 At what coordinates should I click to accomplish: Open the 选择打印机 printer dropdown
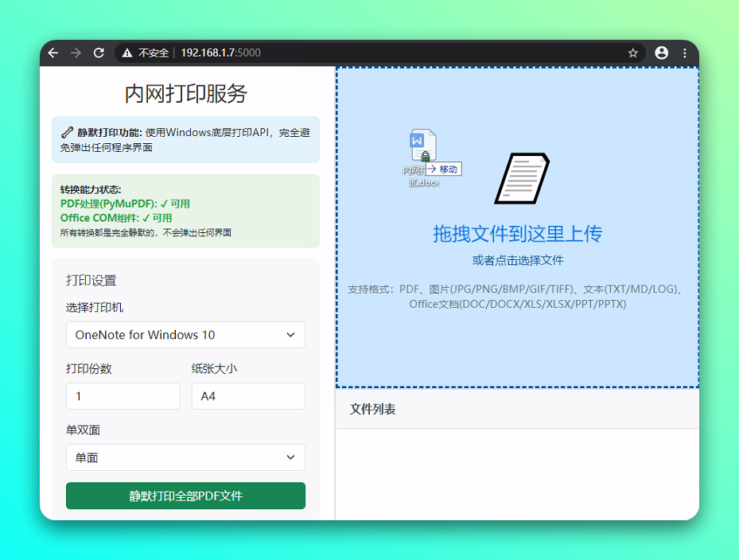coord(185,335)
